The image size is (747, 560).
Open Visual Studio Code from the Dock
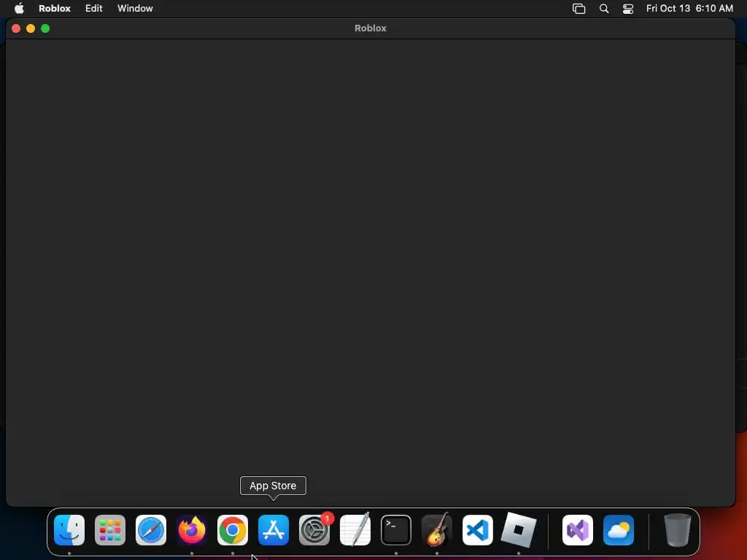point(478,530)
